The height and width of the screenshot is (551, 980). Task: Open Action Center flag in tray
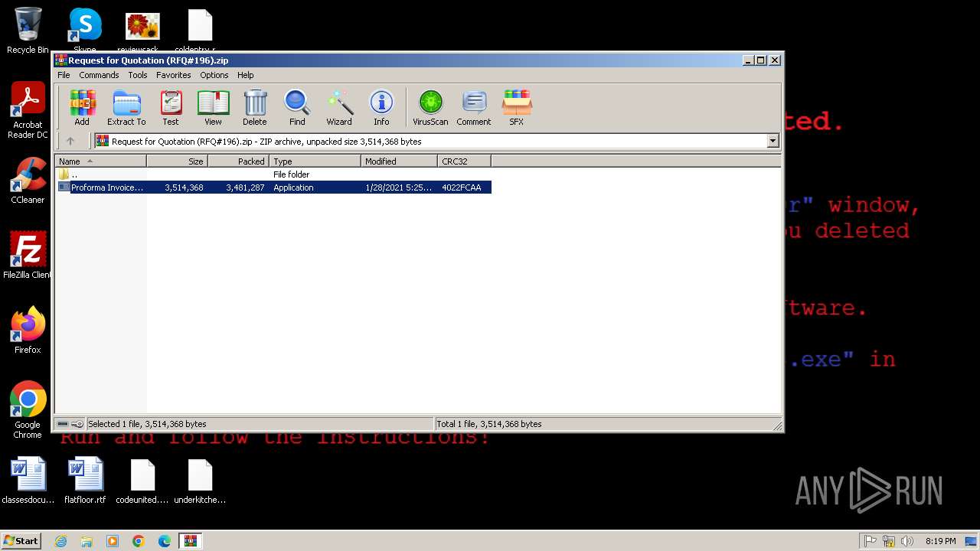tap(871, 541)
